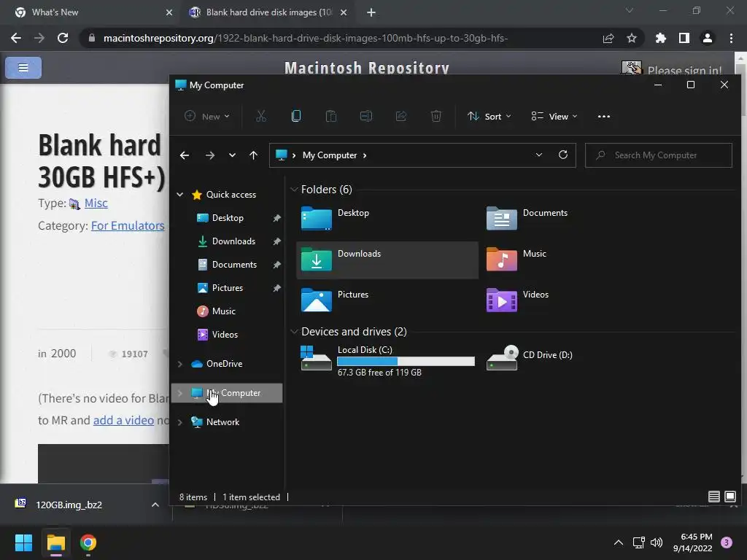Click the Rename icon in Explorer toolbar
The image size is (747, 560).
pyautogui.click(x=366, y=116)
